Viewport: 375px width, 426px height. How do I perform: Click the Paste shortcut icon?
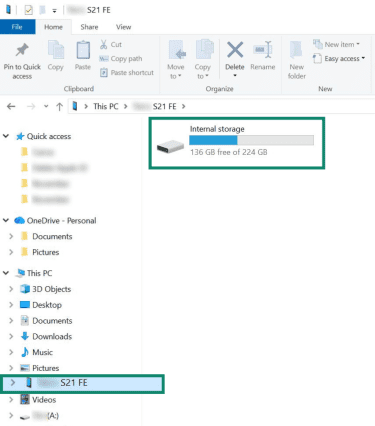[x=104, y=72]
